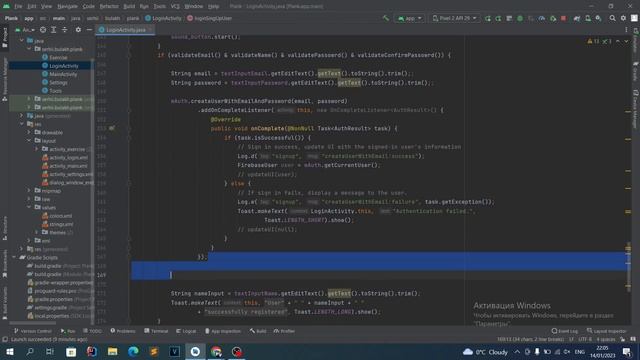640x360 pixels.
Task: Open the Windows Start menu
Action: [x=10, y=352]
